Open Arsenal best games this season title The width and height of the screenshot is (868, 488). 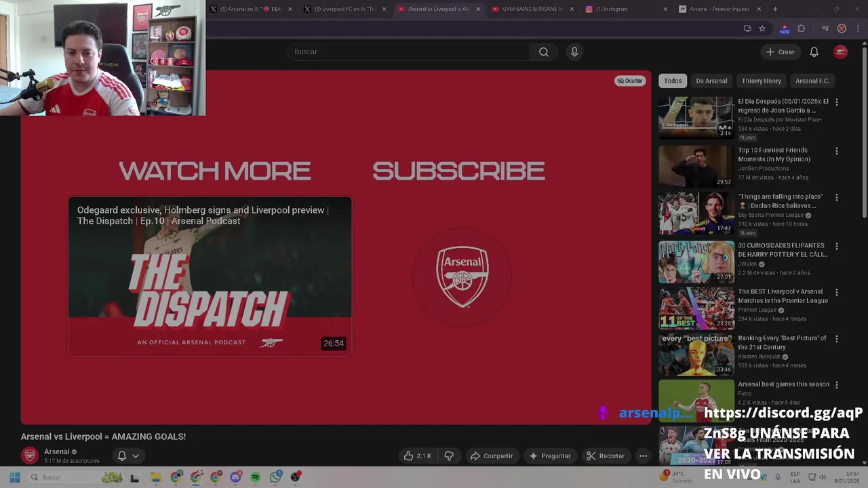point(783,384)
